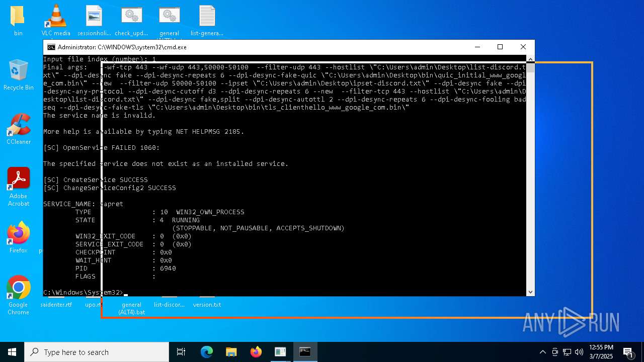The width and height of the screenshot is (644, 362).
Task: Open the Windows Start menu
Action: pos(12,352)
